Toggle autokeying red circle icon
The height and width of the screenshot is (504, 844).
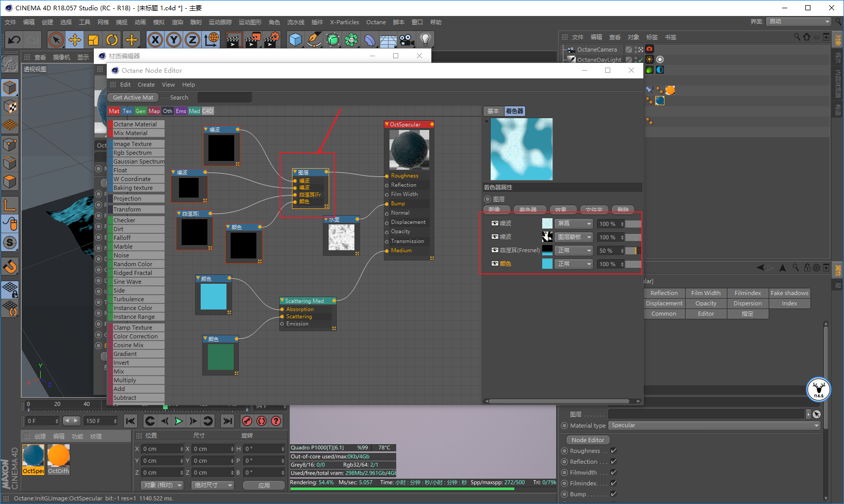[x=262, y=421]
